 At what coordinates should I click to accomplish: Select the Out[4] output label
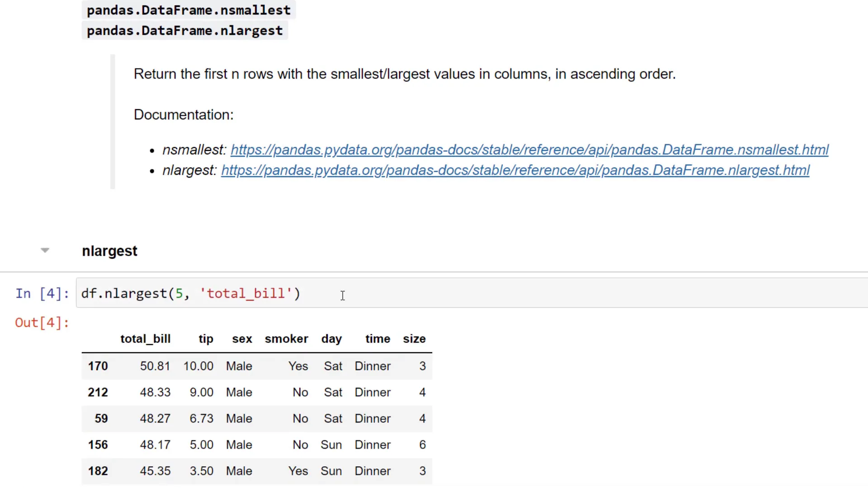click(42, 322)
